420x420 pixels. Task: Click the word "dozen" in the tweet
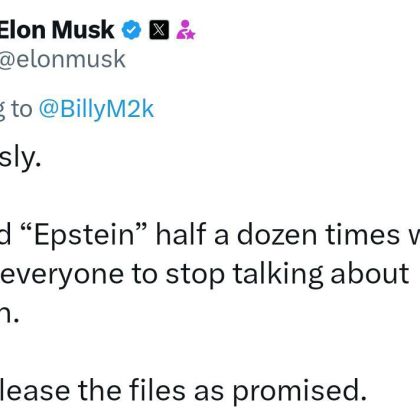pos(277,235)
